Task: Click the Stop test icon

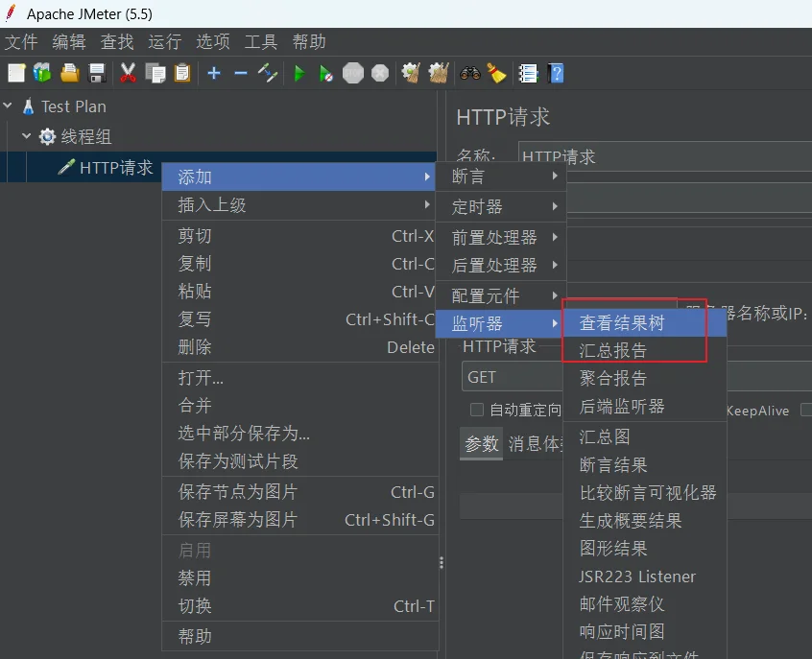Action: pyautogui.click(x=353, y=73)
